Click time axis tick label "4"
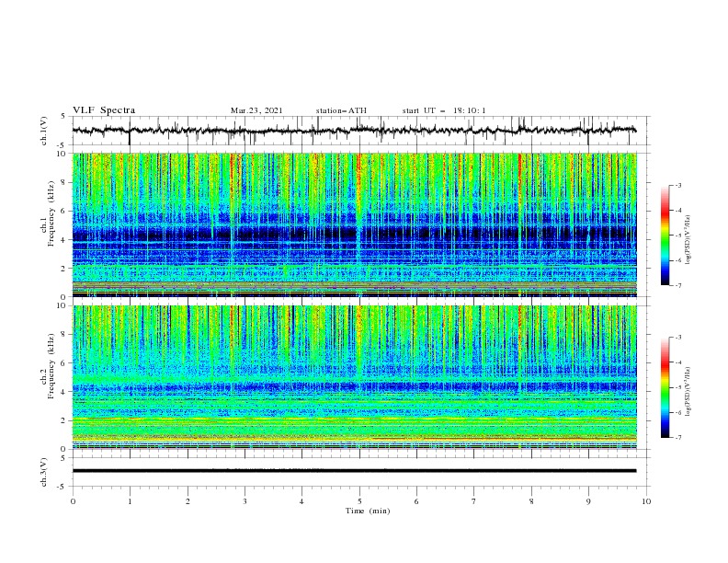Image resolution: width=728 pixels, height=563 pixels. click(301, 501)
